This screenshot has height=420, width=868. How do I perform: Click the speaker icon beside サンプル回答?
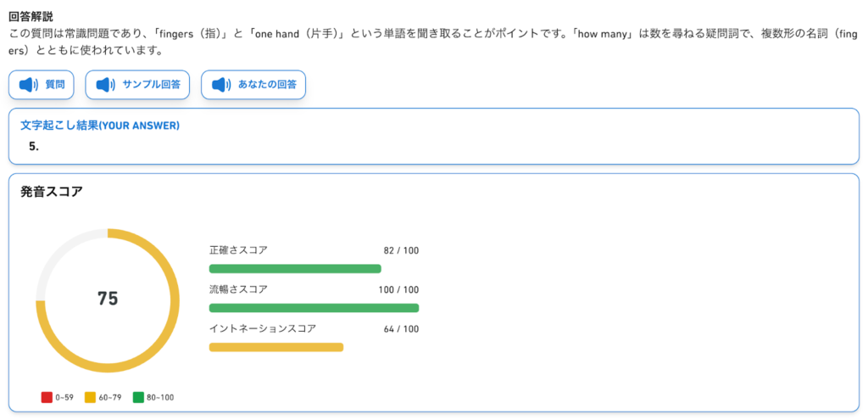tap(106, 85)
